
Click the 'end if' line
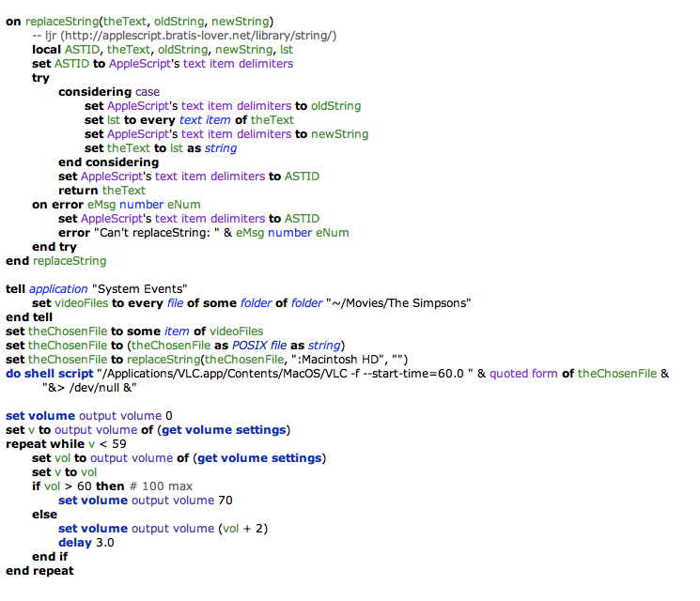(x=50, y=557)
